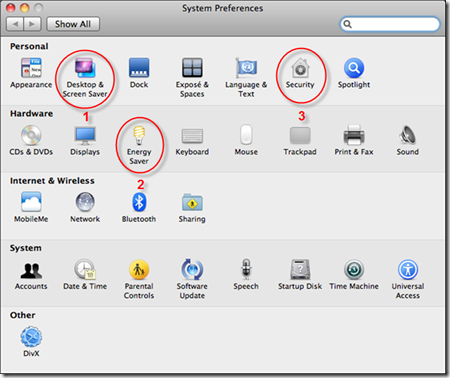Open Date & Time preferences

(85, 274)
